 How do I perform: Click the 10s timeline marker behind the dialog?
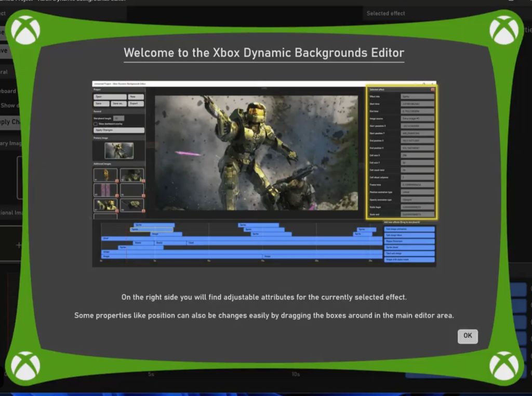pyautogui.click(x=296, y=374)
